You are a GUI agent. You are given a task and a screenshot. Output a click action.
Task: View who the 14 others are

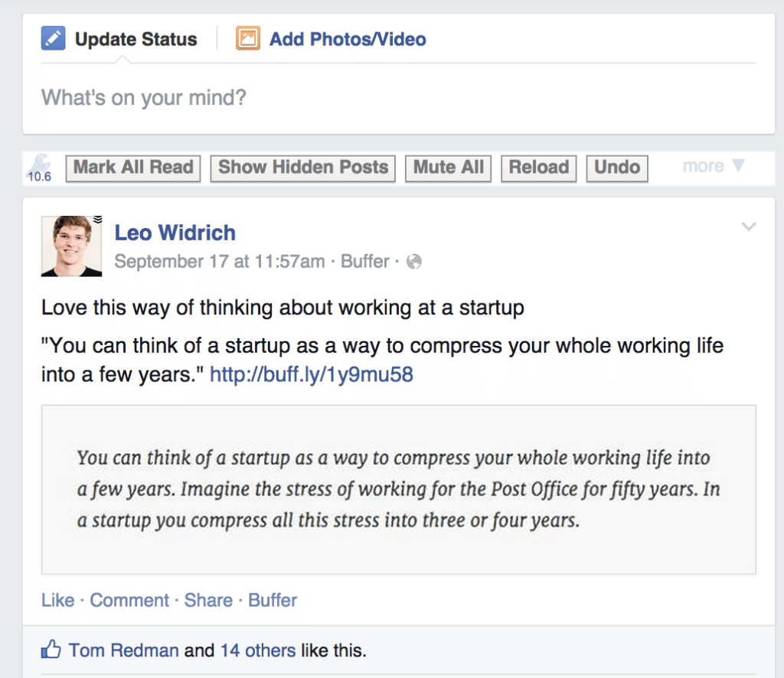(x=258, y=649)
